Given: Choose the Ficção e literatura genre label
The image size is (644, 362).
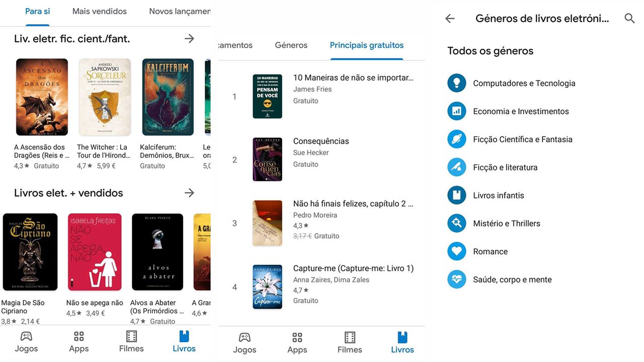Looking at the screenshot, I should click(x=505, y=168).
